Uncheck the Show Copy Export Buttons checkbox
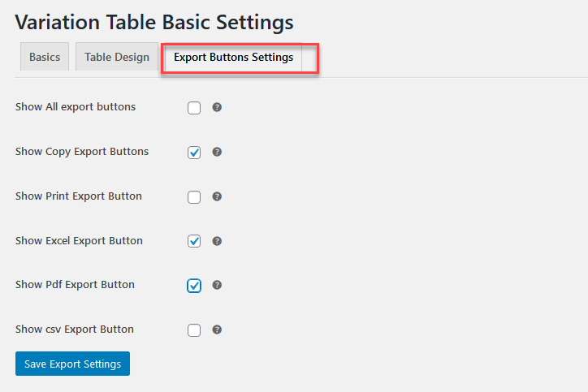Screen dimensions: 588x392 tap(194, 153)
